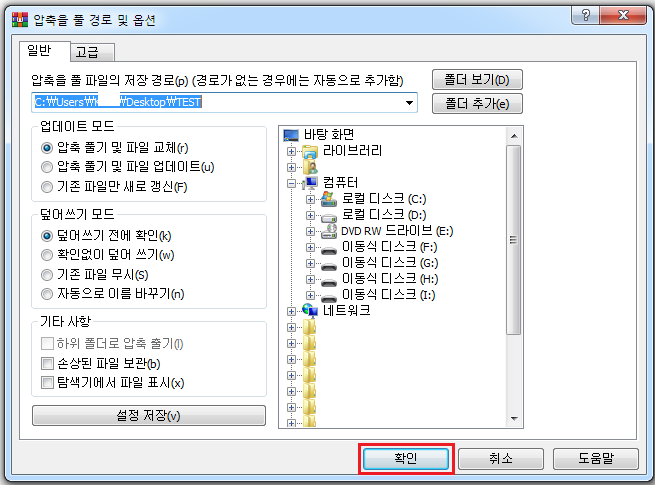Choose 확인없이 덮어 쓰기(w) overwrite option

(x=47, y=255)
